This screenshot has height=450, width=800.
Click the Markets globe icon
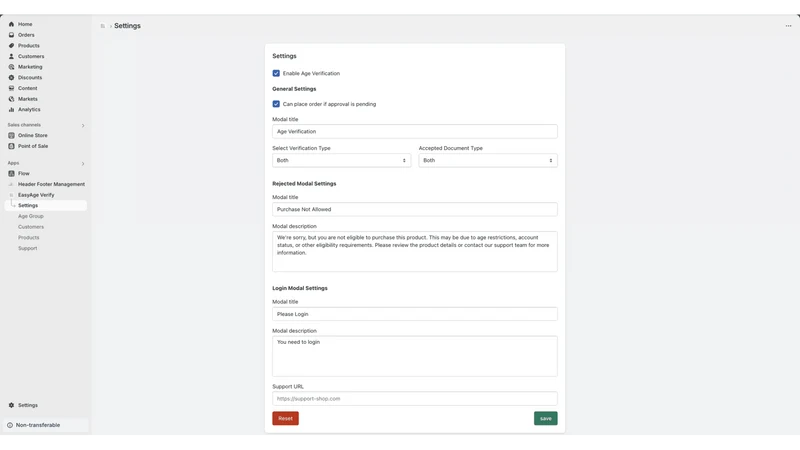coord(11,99)
